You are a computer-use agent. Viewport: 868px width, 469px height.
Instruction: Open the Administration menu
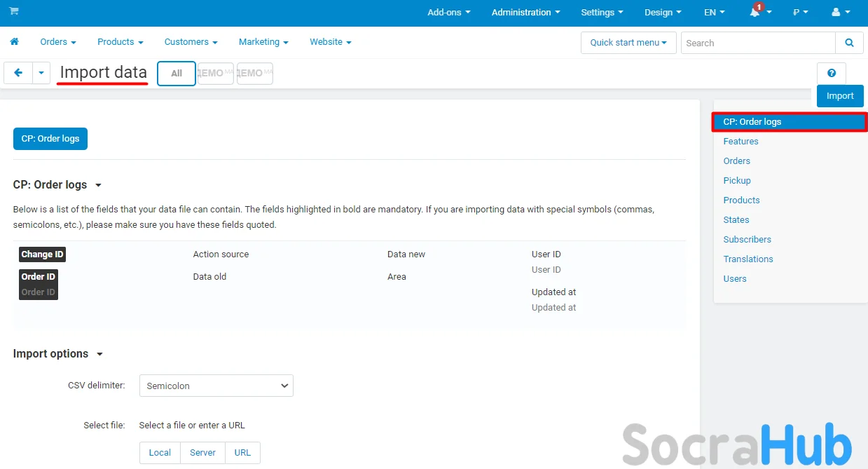tap(525, 13)
